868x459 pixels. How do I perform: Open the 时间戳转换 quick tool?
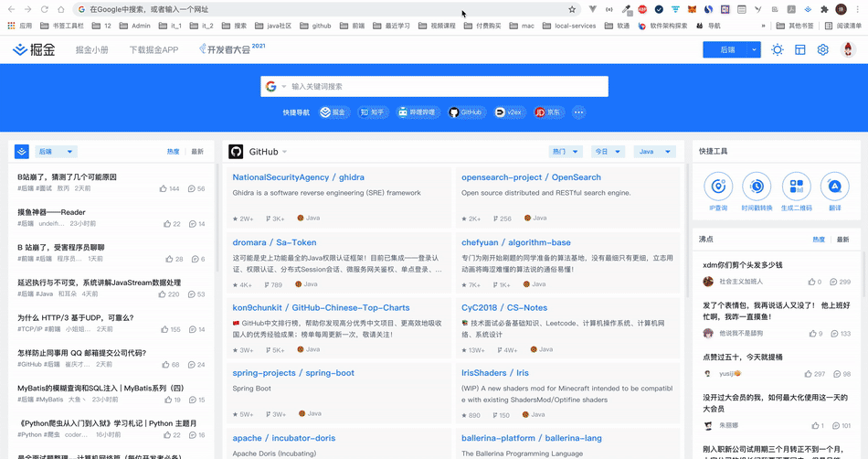pos(757,192)
